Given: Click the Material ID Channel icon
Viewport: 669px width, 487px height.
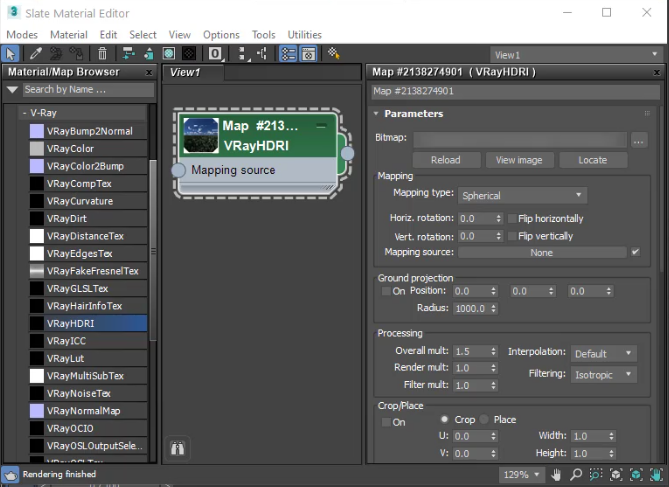Looking at the screenshot, I should tap(215, 54).
